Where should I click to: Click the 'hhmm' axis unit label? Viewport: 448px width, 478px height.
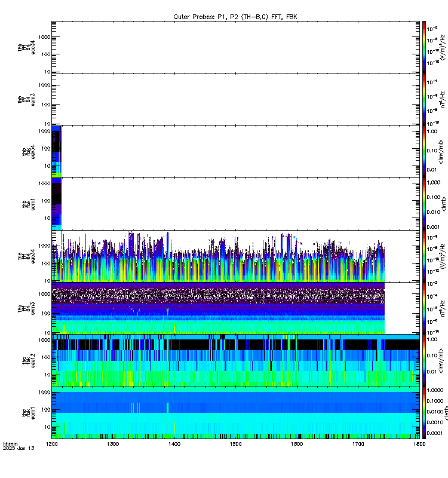pos(10,444)
